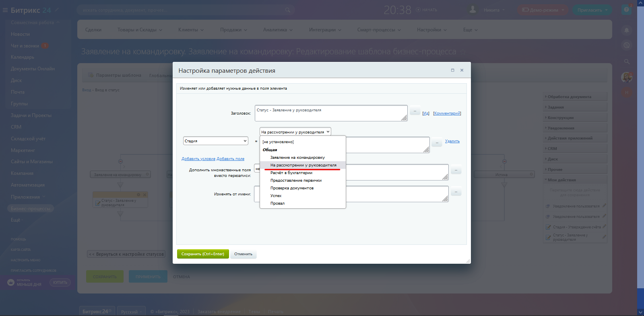Expand the Задания section
Image resolution: width=644 pixels, height=316 pixels.
(x=575, y=107)
